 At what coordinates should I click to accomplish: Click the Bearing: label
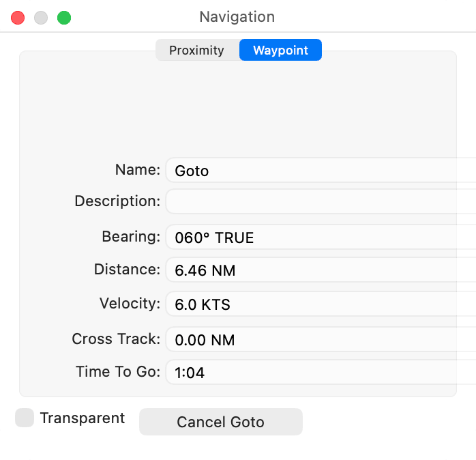[131, 236]
